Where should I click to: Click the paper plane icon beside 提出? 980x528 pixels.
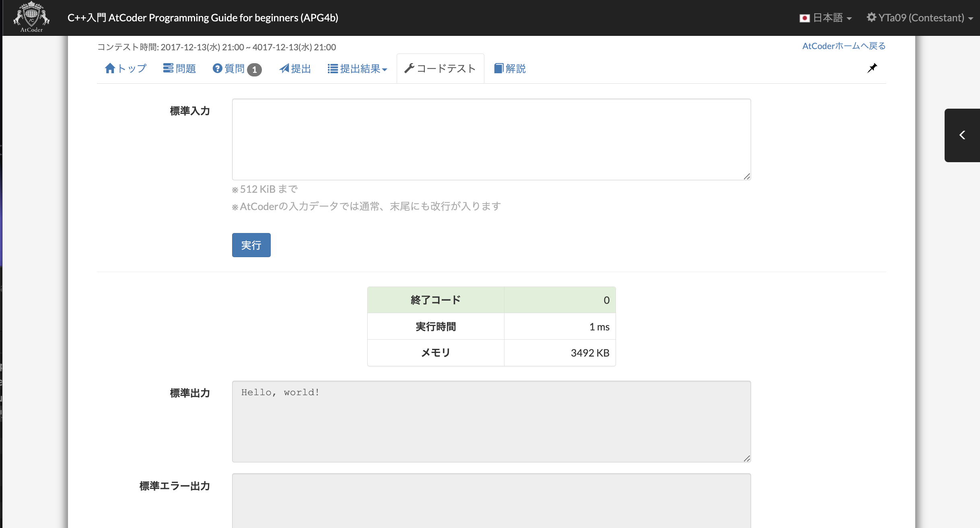(x=284, y=68)
